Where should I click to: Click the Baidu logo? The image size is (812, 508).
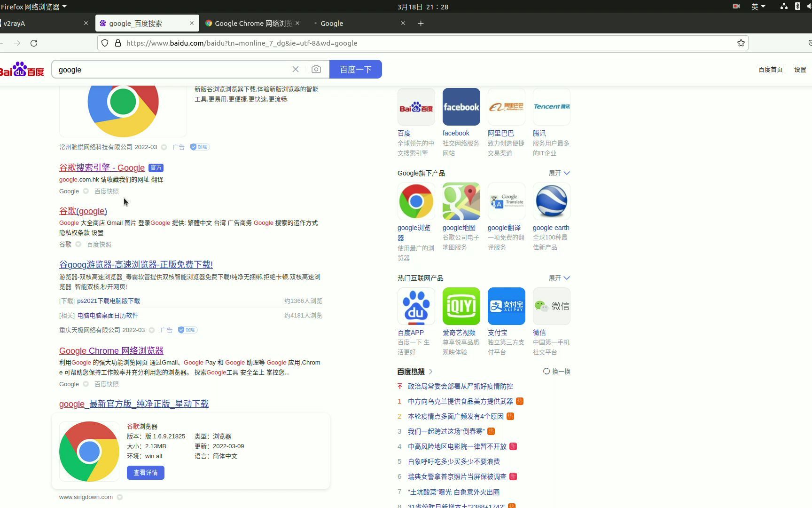tap(22, 69)
